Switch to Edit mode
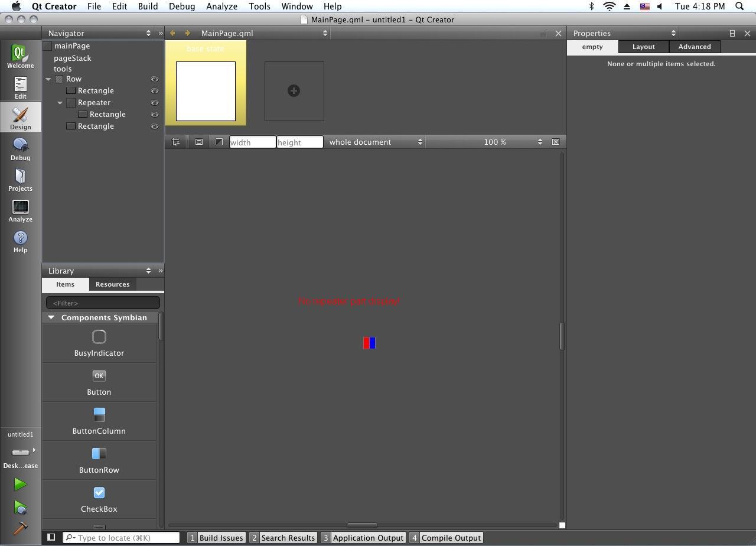Viewport: 756px width, 546px height. [x=20, y=87]
